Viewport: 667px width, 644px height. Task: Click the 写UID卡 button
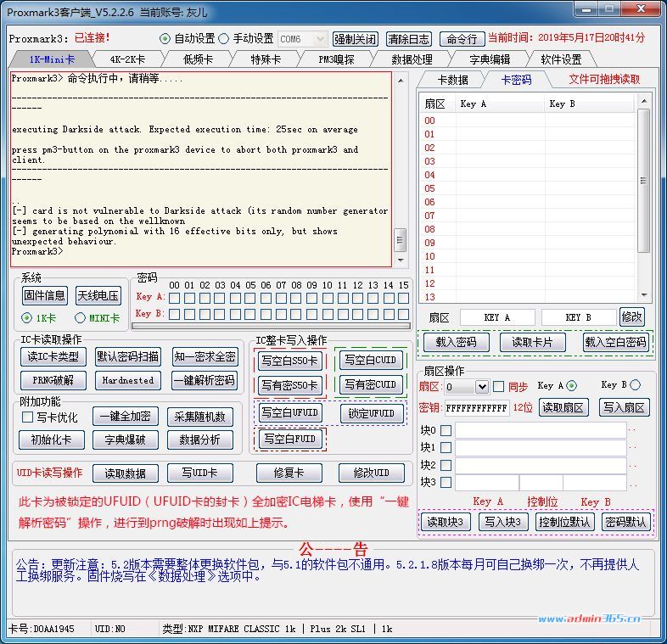[x=200, y=473]
